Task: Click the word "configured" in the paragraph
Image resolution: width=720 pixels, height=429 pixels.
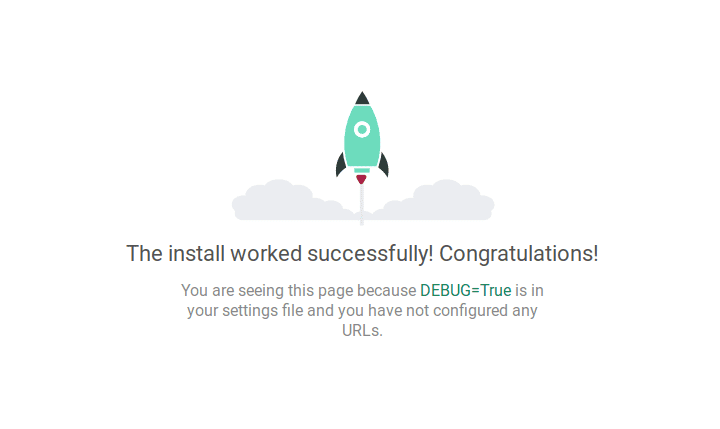Action: (471, 310)
